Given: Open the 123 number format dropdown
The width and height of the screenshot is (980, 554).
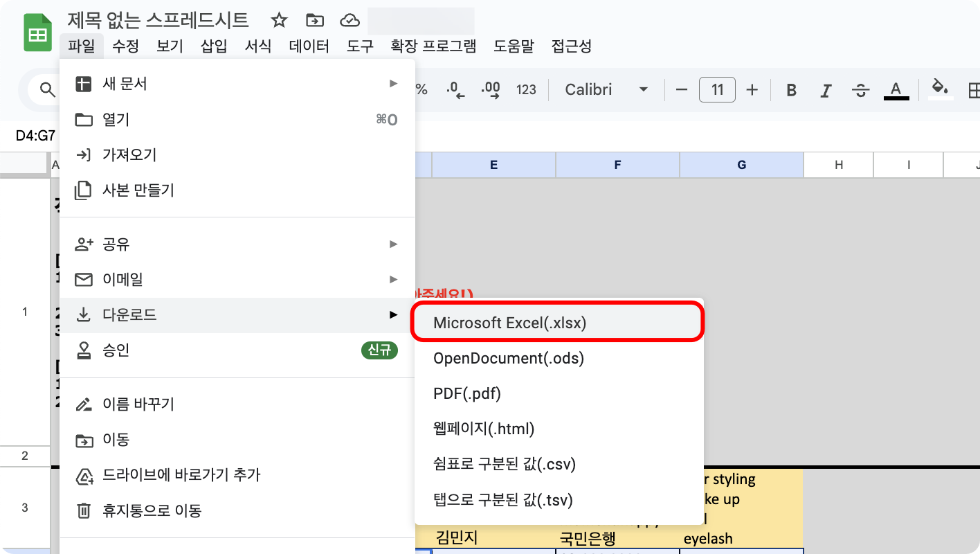Looking at the screenshot, I should click(527, 90).
